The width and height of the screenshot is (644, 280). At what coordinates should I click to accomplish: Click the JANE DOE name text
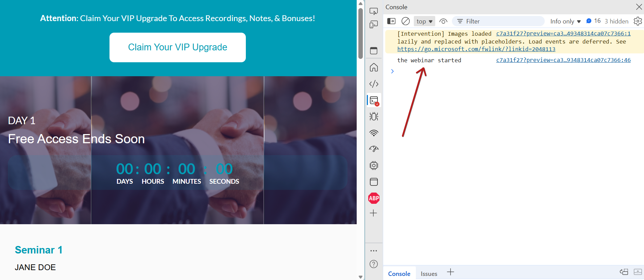pos(35,267)
